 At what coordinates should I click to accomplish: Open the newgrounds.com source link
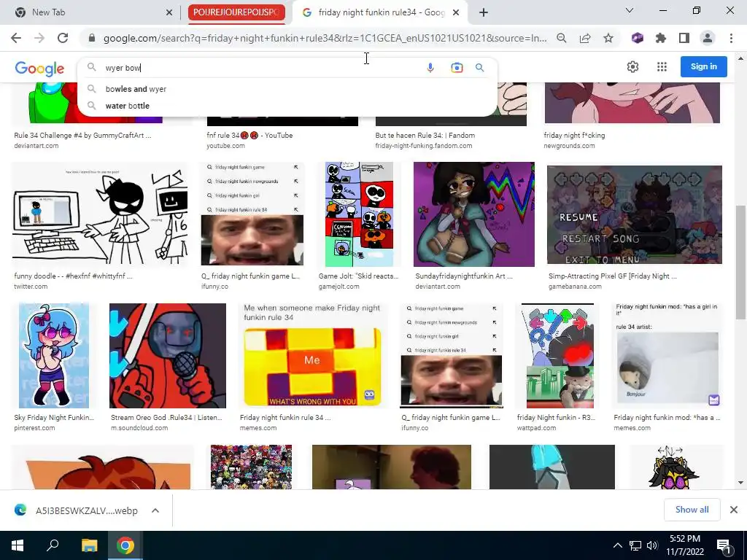click(569, 146)
